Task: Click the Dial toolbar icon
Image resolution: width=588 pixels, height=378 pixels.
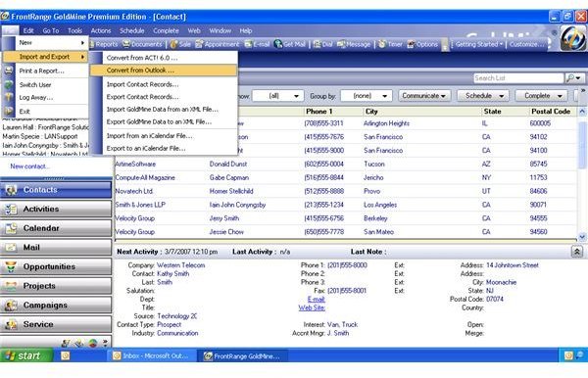Action: click(x=322, y=44)
